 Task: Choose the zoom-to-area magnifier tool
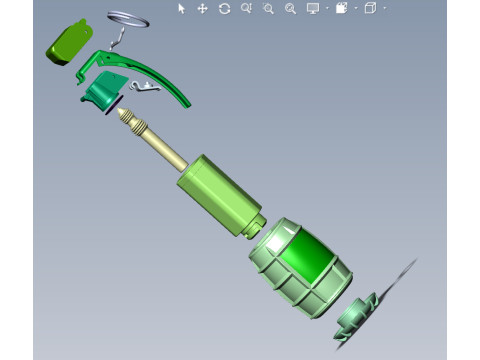pyautogui.click(x=268, y=8)
